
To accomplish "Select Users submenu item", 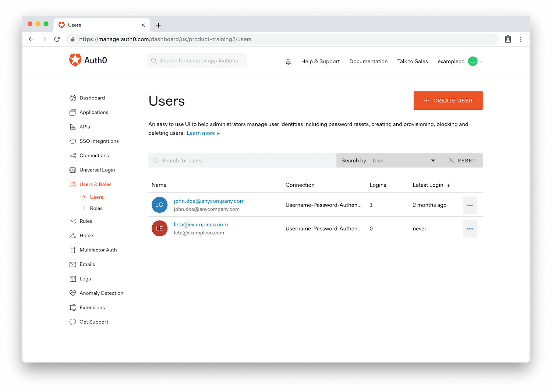I will click(96, 197).
